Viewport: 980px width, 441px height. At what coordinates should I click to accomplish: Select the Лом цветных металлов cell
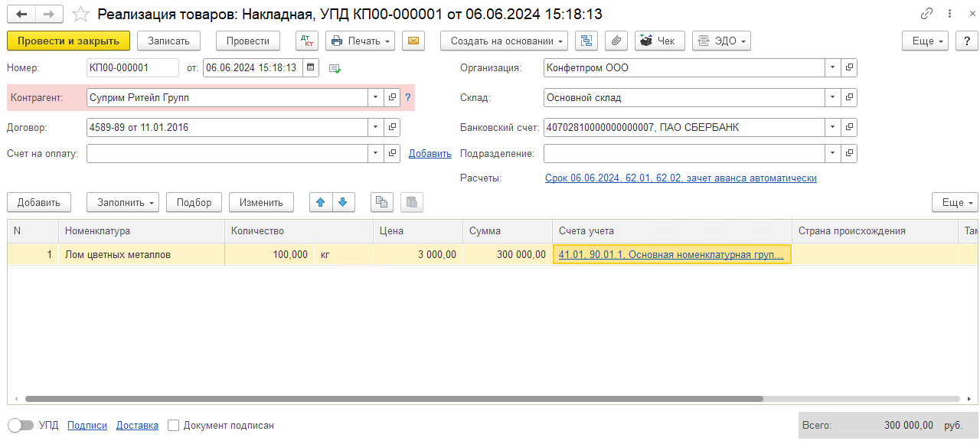pyautogui.click(x=142, y=254)
